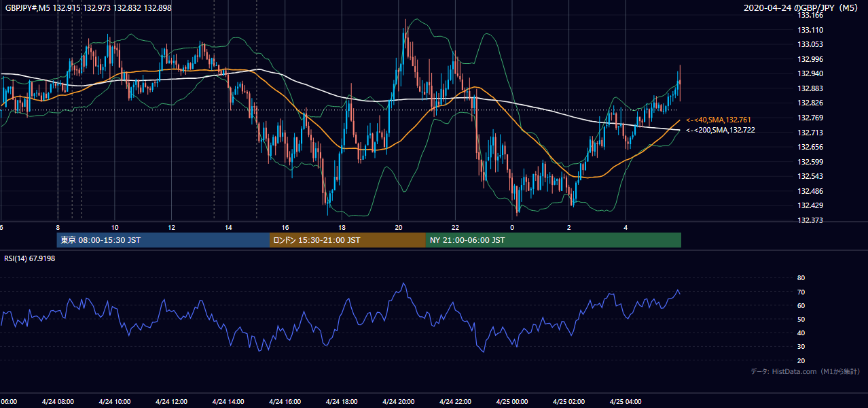Click the 132.486 price axis label
The width and height of the screenshot is (868, 408).
(810, 191)
